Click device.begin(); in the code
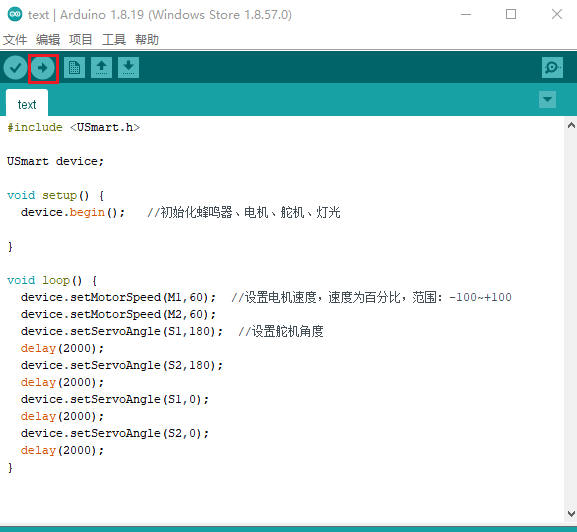This screenshot has height=532, width=577. 73,212
